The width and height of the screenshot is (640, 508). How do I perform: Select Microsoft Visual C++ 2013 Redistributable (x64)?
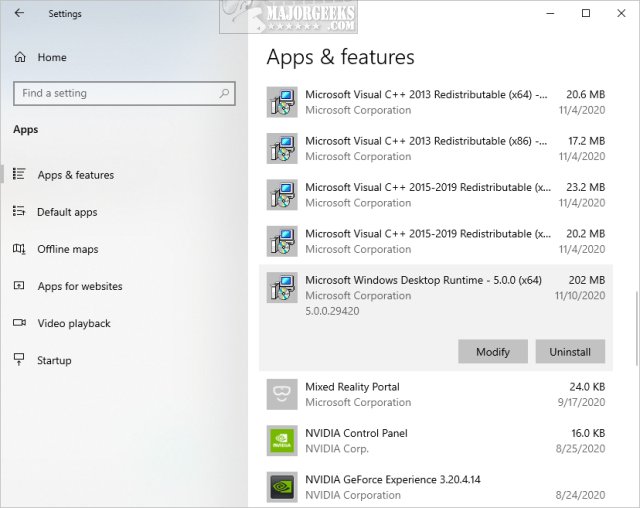[436, 102]
